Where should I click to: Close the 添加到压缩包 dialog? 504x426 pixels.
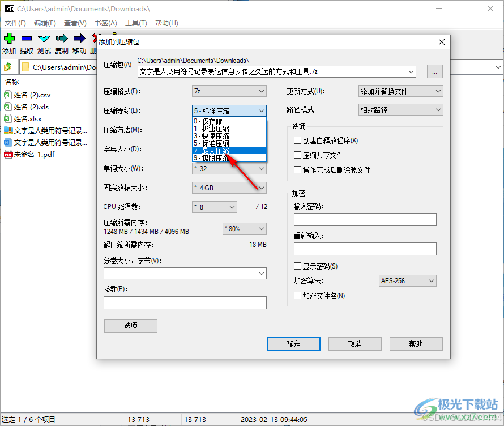click(442, 42)
